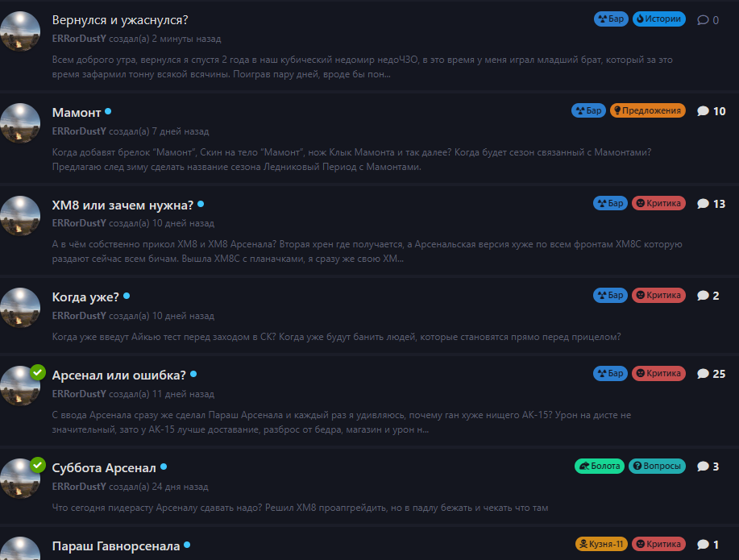Click the unread dot beside Когда уже?
Screen dimensions: 739x560
127,296
